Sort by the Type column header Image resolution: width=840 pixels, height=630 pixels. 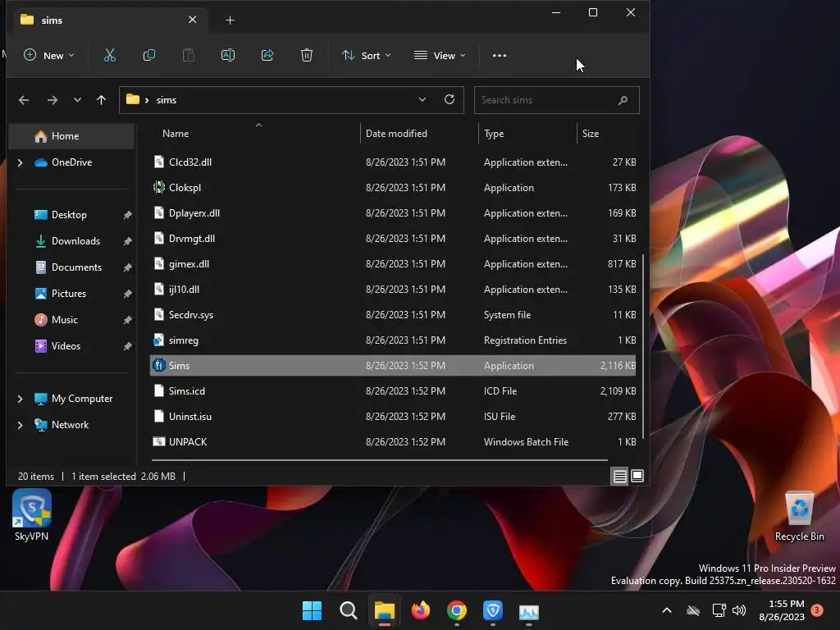point(527,134)
